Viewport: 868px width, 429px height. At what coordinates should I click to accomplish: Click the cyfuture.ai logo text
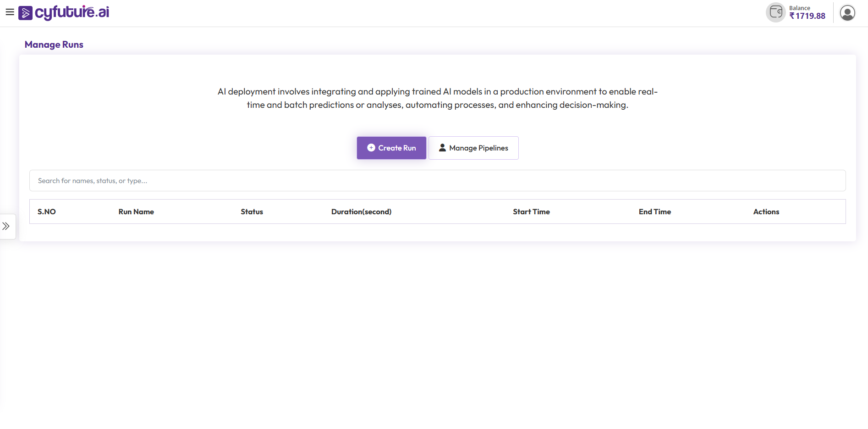pyautogui.click(x=72, y=12)
